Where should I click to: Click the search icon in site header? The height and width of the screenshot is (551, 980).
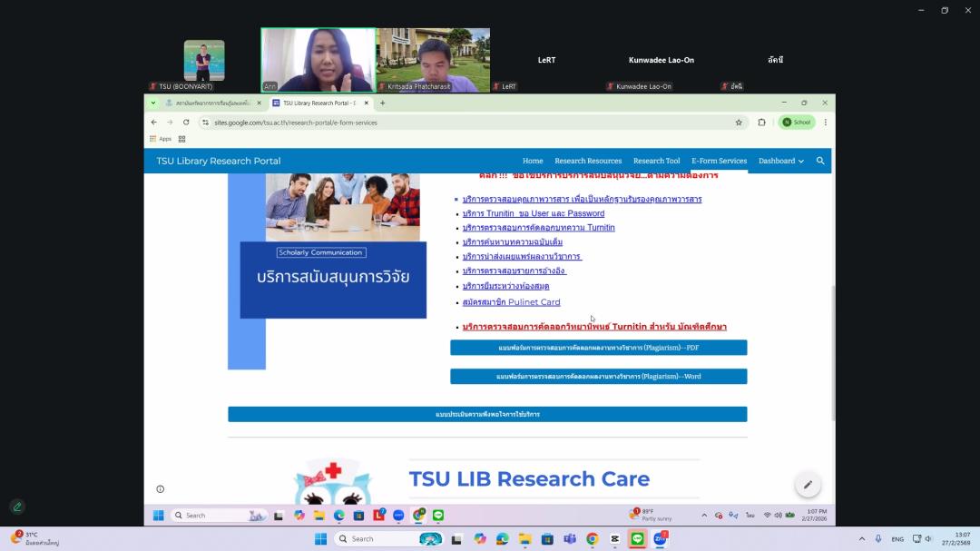pyautogui.click(x=820, y=161)
